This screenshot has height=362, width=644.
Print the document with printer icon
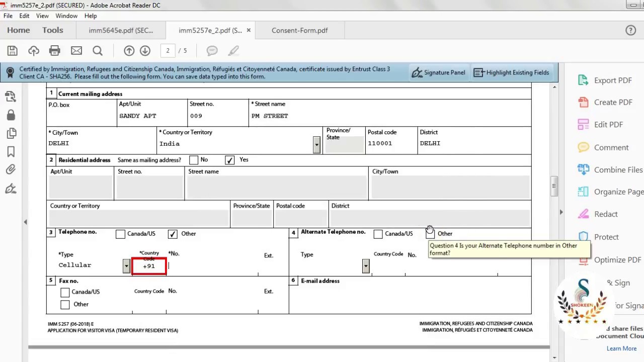(x=55, y=51)
